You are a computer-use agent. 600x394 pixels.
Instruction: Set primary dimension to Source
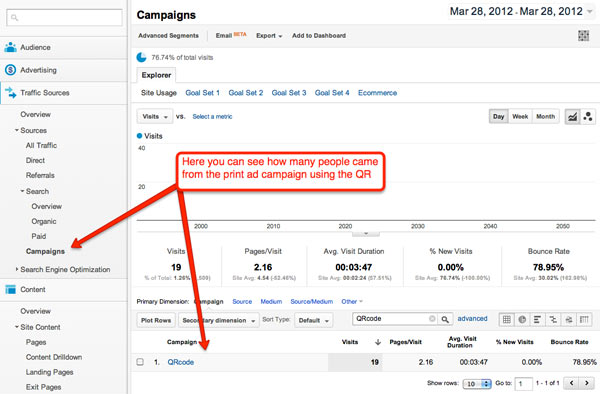click(x=242, y=301)
